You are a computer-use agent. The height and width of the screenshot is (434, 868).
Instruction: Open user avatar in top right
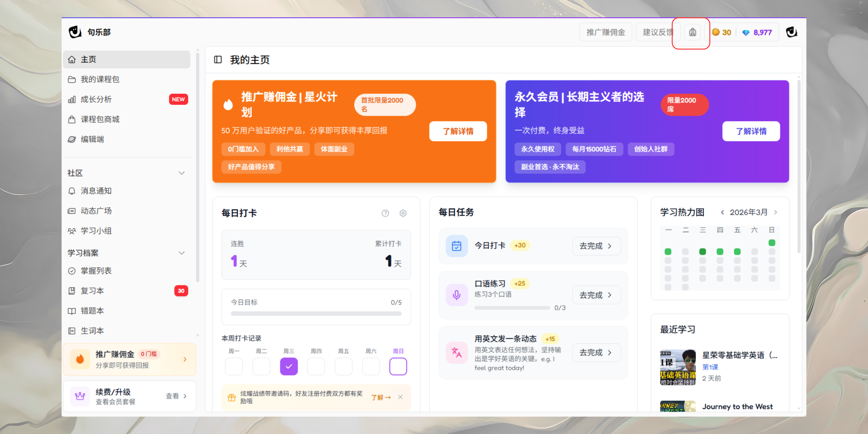click(x=791, y=32)
